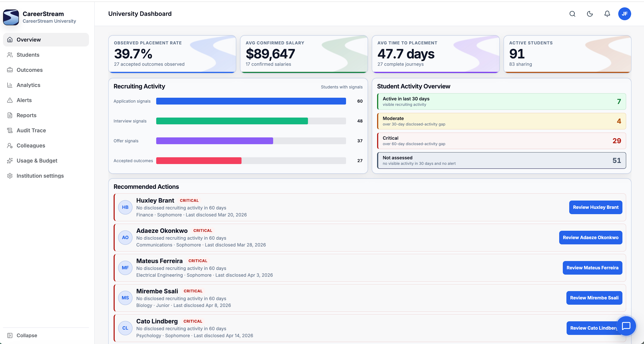Click the Audit Trace icon

click(10, 130)
